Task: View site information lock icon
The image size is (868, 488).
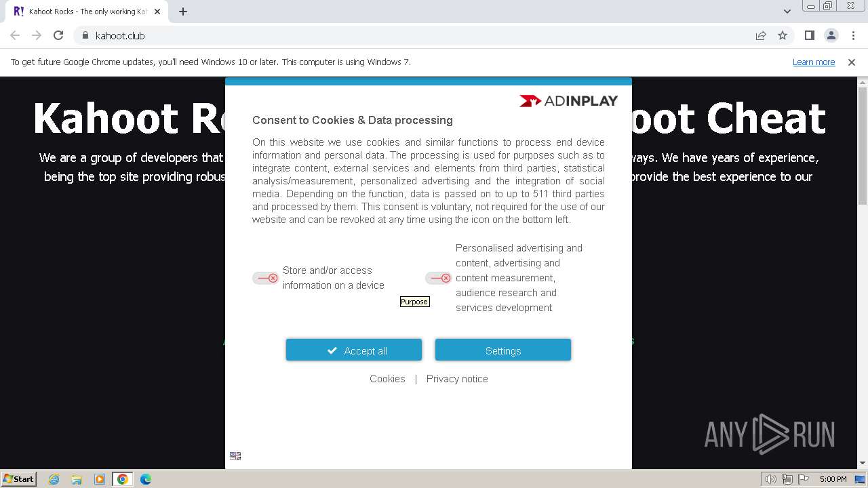Action: coord(85,35)
